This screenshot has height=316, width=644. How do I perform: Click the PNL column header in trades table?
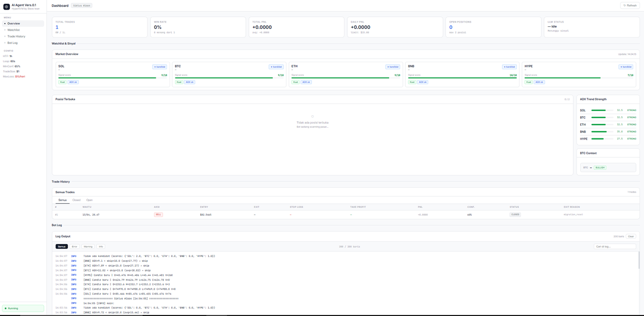[x=420, y=207]
